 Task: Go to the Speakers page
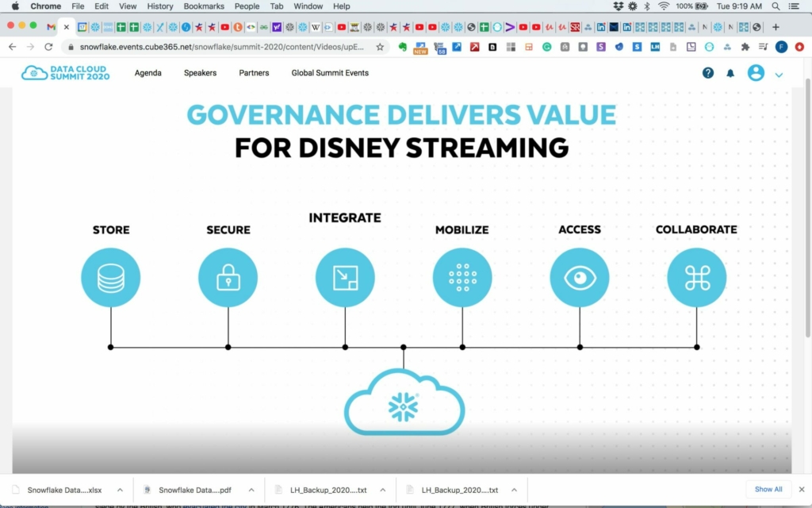(x=200, y=73)
